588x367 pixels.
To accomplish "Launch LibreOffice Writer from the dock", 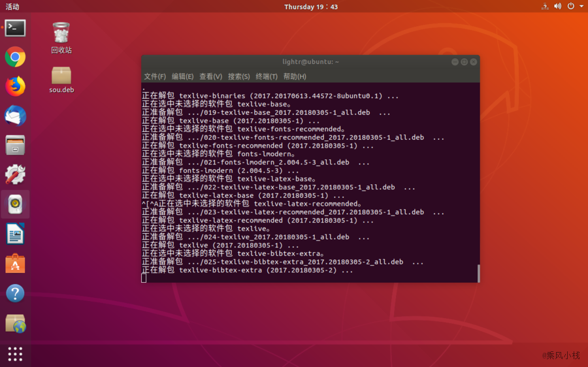I will [15, 234].
